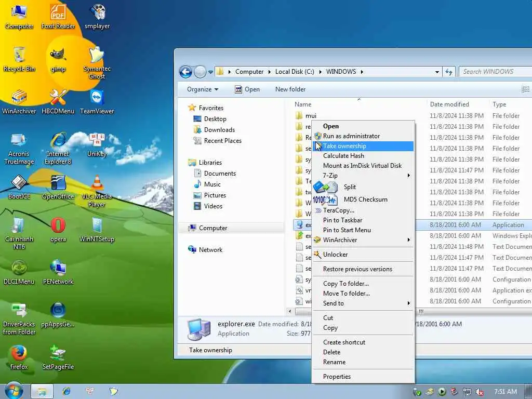
Task: Choose Calculate Hash menu entry
Action: [363, 156]
